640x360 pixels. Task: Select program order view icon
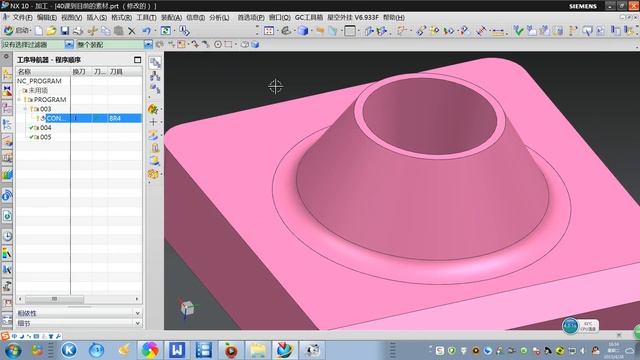click(155, 63)
